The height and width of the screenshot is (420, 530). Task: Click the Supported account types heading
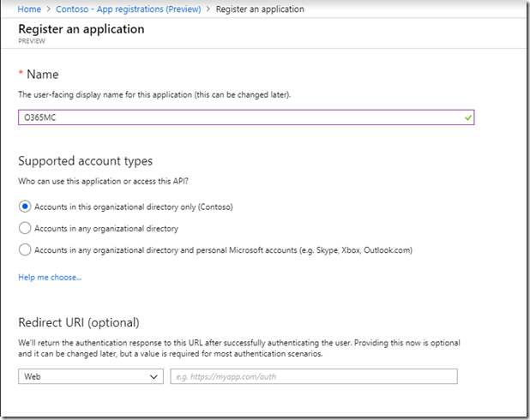click(x=85, y=161)
